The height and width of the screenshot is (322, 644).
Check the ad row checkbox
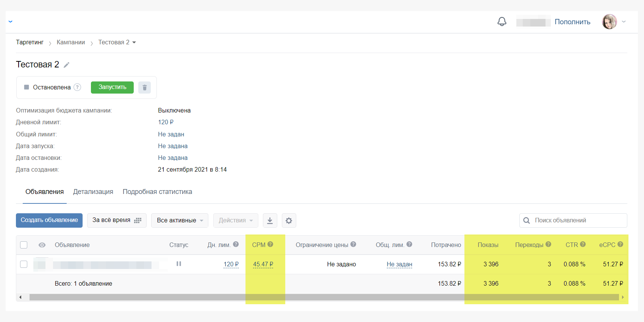[x=24, y=264]
